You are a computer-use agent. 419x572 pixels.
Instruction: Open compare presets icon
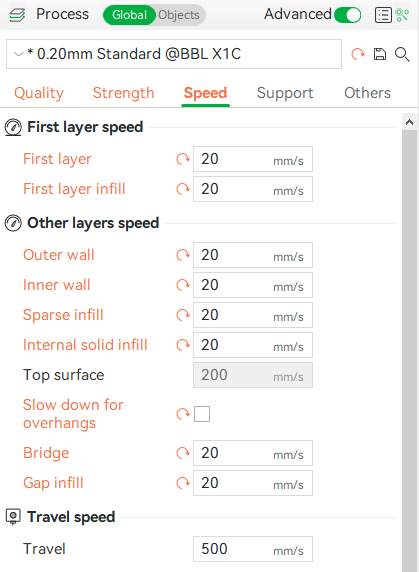403,15
